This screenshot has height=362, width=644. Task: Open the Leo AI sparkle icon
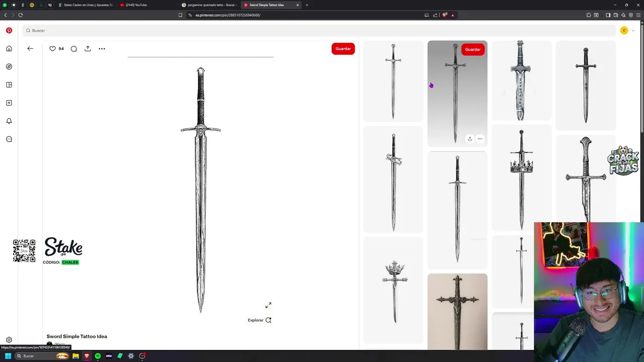[x=623, y=15]
